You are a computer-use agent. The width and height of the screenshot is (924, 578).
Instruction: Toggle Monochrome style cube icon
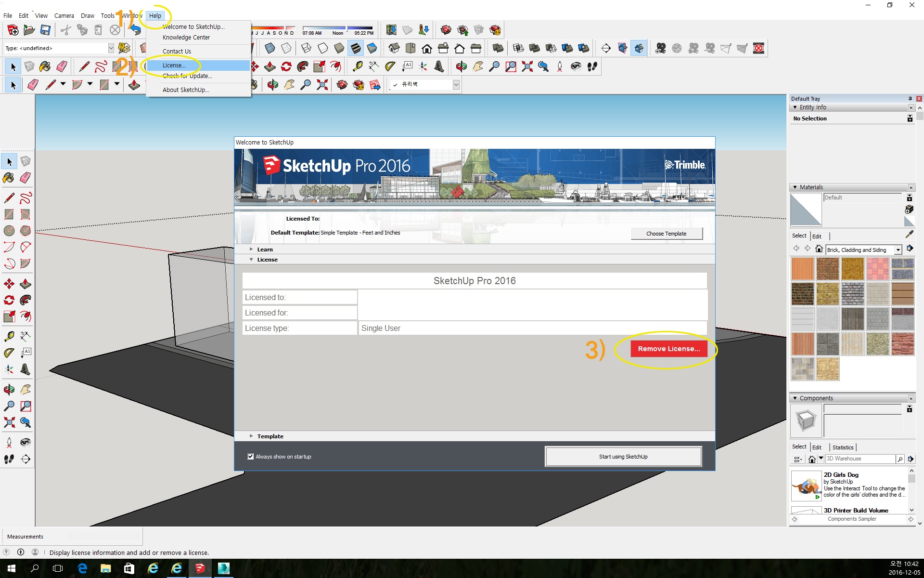[372, 48]
